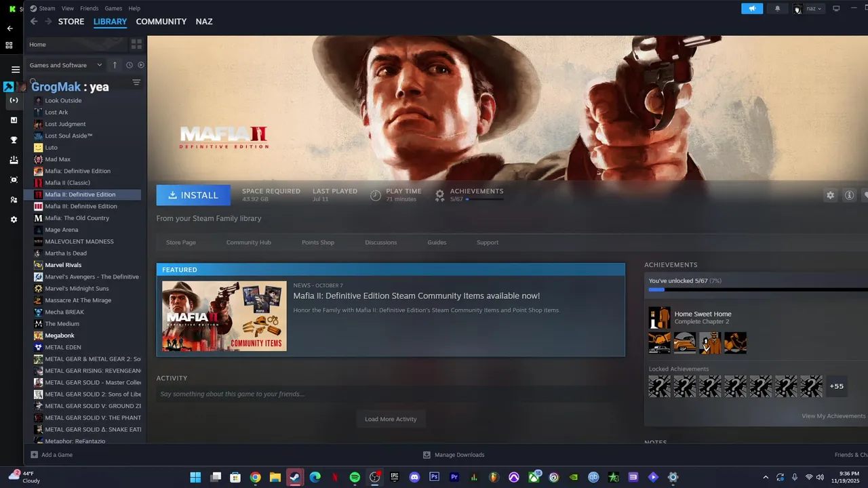Click Add a Game
This screenshot has width=868, height=488.
pyautogui.click(x=52, y=455)
